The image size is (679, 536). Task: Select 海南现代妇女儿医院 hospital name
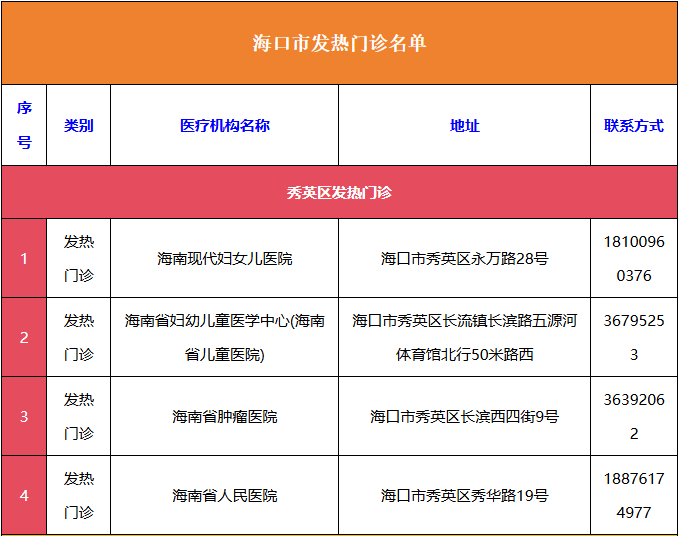click(x=224, y=258)
